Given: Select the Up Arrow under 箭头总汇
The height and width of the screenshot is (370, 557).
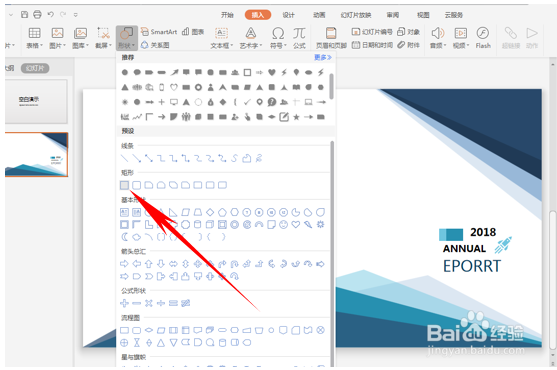Looking at the screenshot, I should (149, 264).
